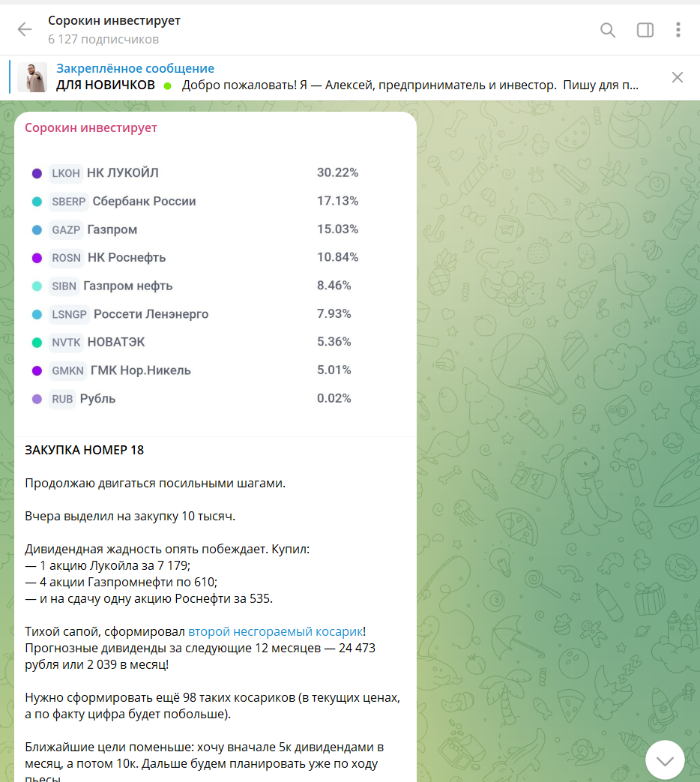Click the blue dot beside GAZP
700x782 pixels.
[x=37, y=230]
